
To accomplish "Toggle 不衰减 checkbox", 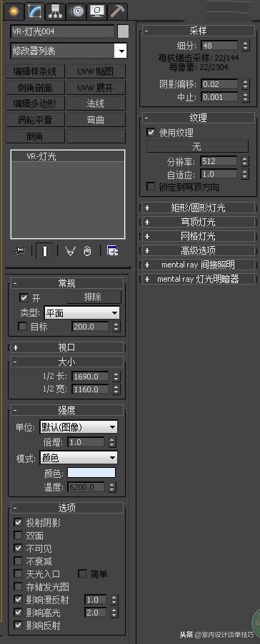I will pyautogui.click(x=18, y=561).
